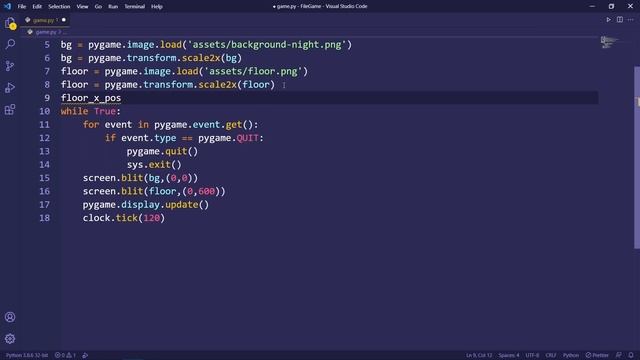Open the Run and Debug view

[x=10, y=88]
